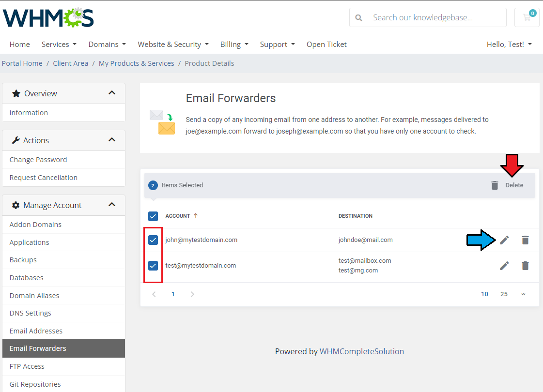Collapse the Actions panel chevron
The image size is (543, 392).
point(112,140)
